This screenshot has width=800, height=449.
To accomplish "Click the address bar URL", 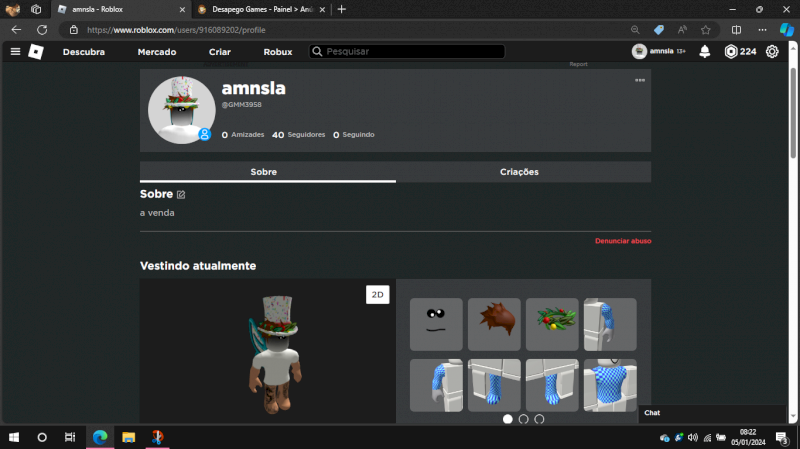I will pos(176,30).
